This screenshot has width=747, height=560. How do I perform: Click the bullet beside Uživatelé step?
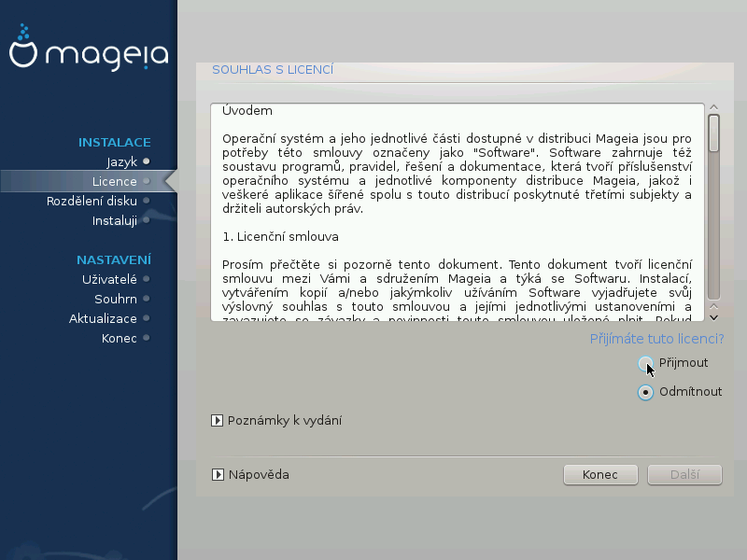click(147, 279)
